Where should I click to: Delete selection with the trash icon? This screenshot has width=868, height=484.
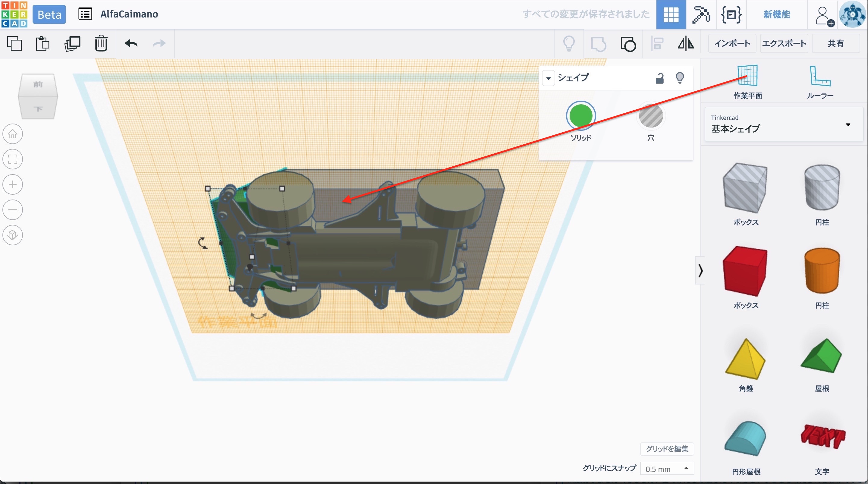coord(101,43)
